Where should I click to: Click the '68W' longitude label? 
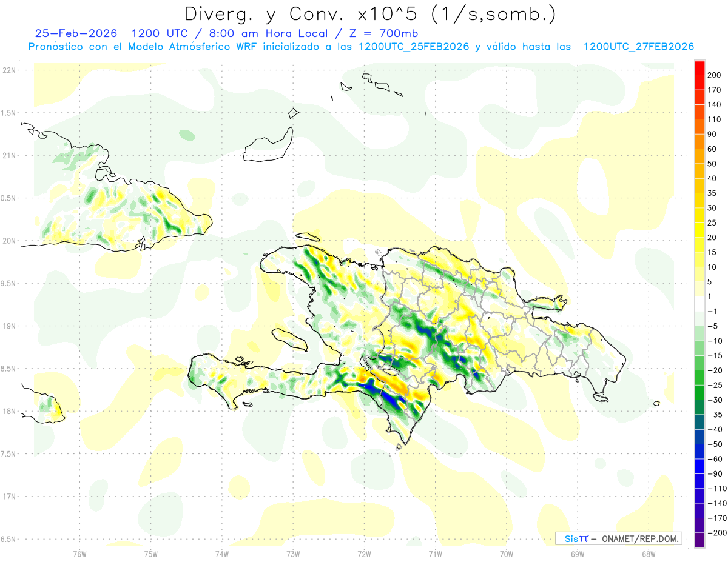coord(649,554)
